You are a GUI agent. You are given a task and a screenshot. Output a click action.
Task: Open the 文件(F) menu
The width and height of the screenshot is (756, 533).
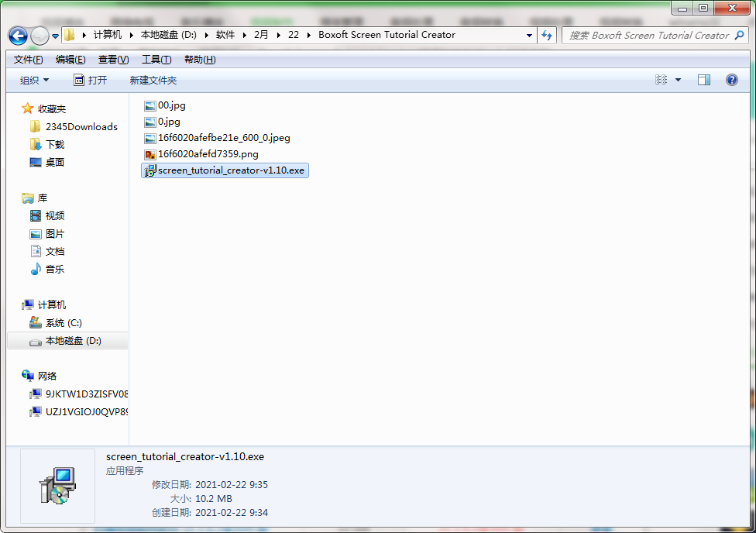point(29,60)
